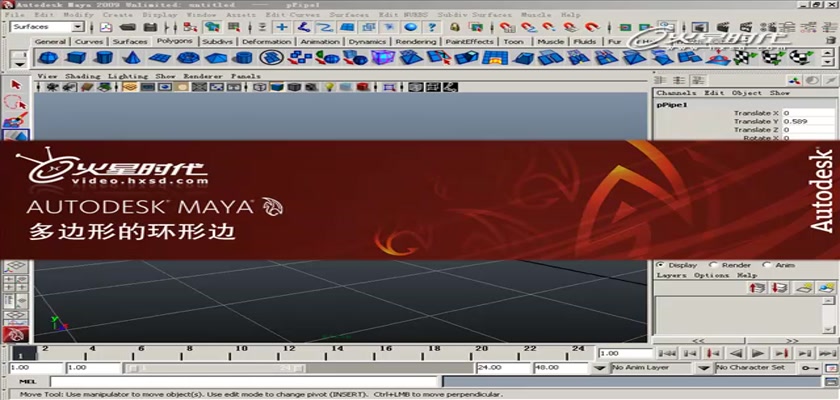
Task: Click the circled polygon shelf icon
Action: click(x=272, y=57)
